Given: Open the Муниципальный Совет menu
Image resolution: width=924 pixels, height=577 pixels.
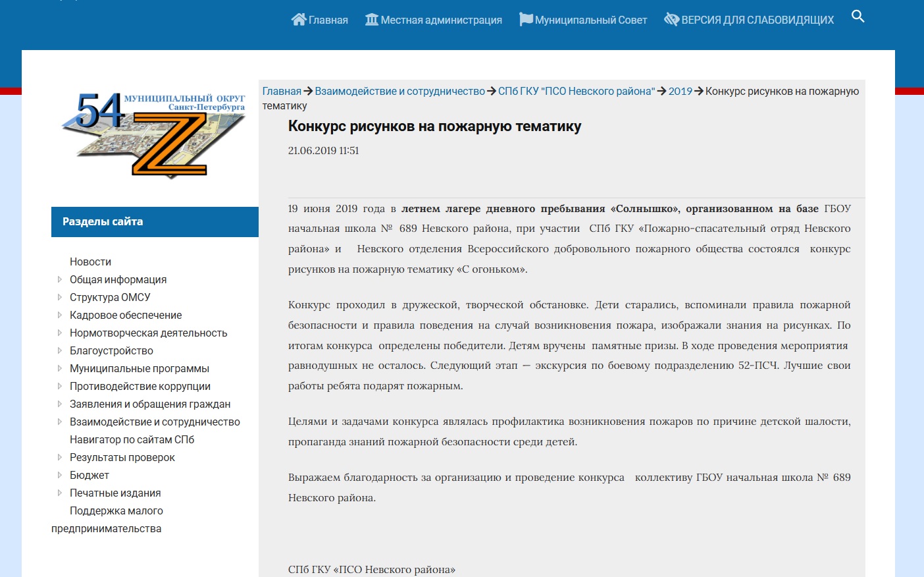Looking at the screenshot, I should pyautogui.click(x=591, y=20).
